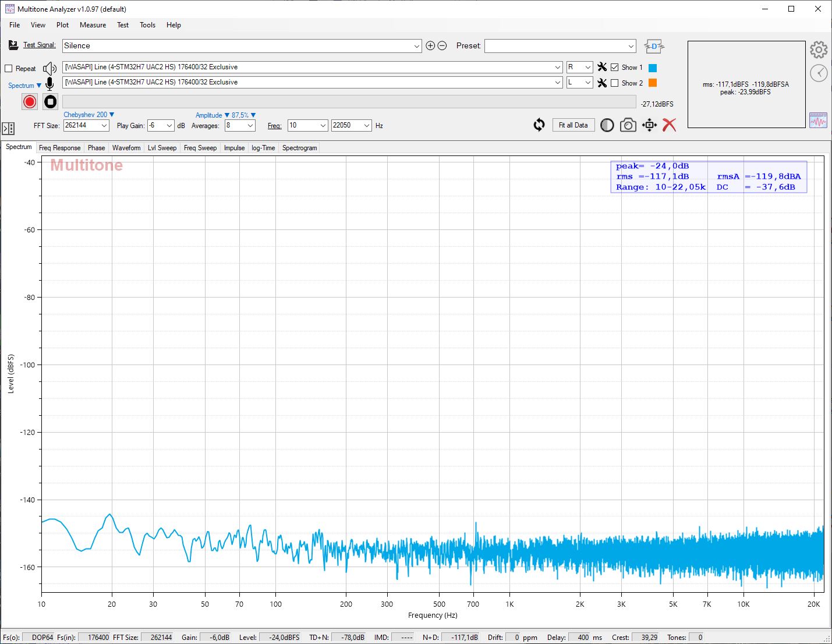Open the Plot menu
The width and height of the screenshot is (832, 644).
[62, 25]
